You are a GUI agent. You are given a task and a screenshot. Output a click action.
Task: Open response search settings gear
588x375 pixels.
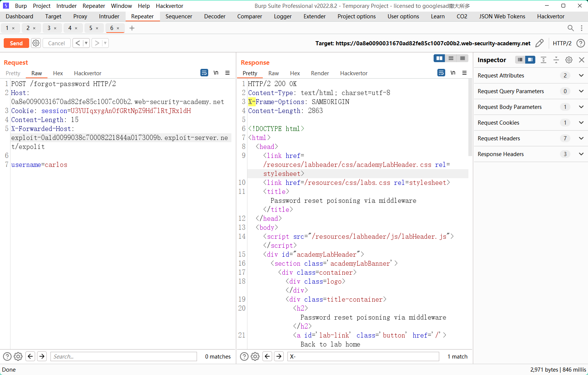[x=255, y=356]
